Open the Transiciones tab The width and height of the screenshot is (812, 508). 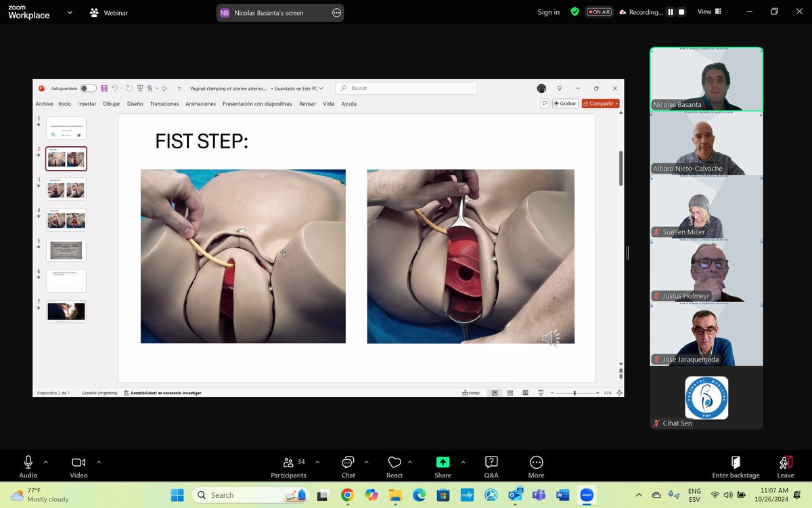click(164, 104)
